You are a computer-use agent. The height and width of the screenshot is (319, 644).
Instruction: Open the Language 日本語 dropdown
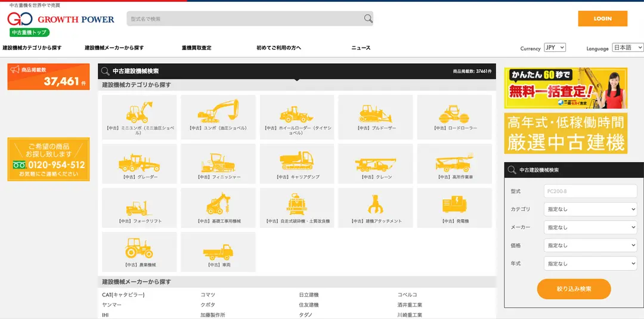click(627, 48)
